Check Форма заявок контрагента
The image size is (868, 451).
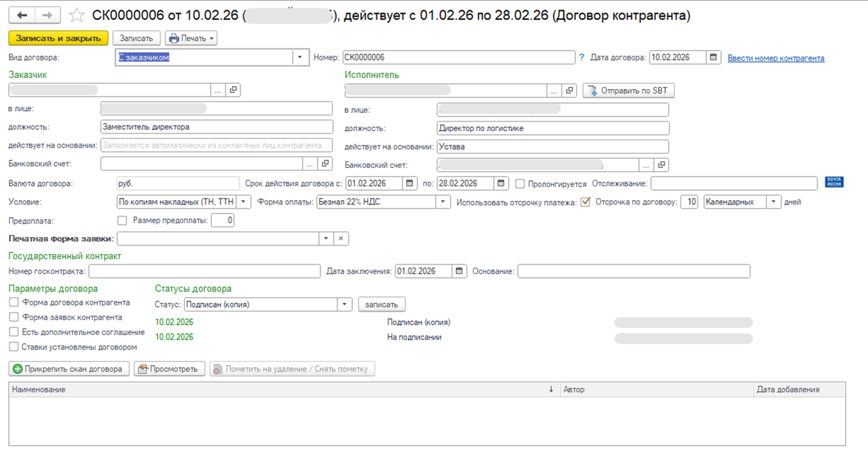pyautogui.click(x=14, y=317)
